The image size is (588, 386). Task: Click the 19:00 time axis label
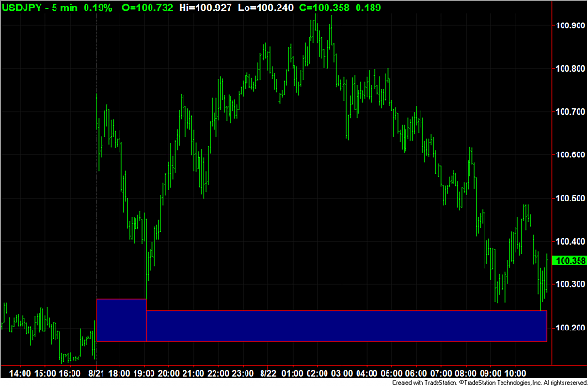[144, 374]
